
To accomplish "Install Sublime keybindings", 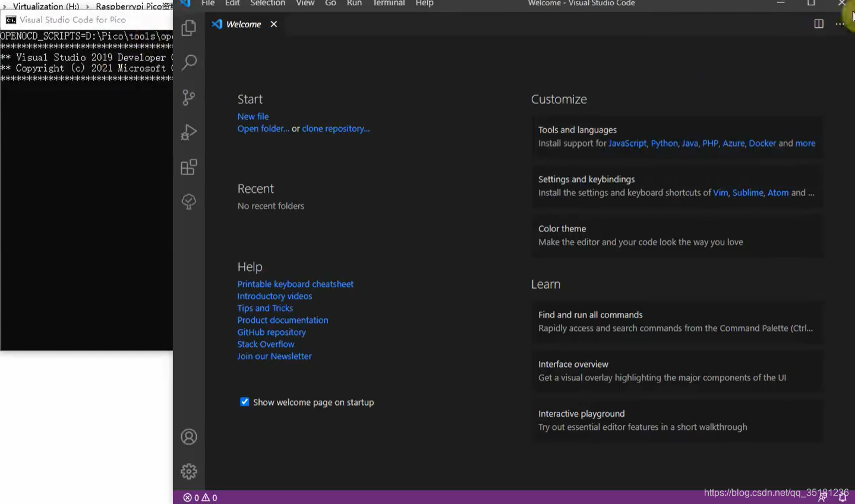I will coord(747,192).
